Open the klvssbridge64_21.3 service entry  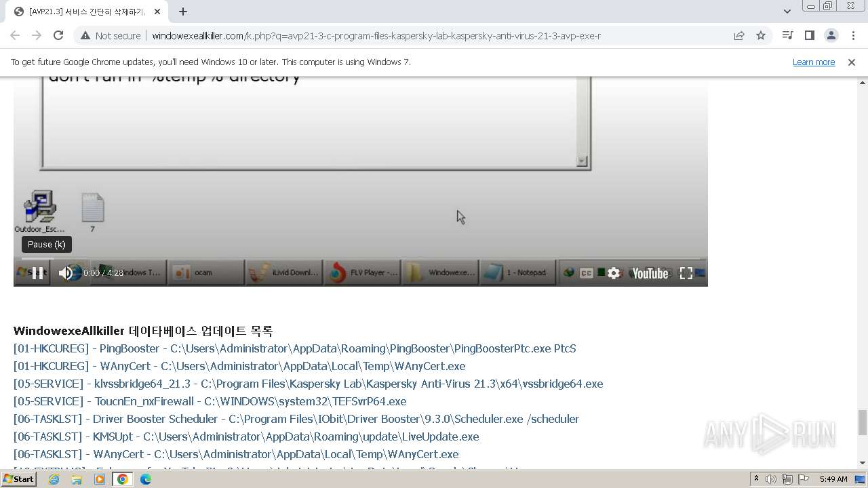(x=309, y=384)
